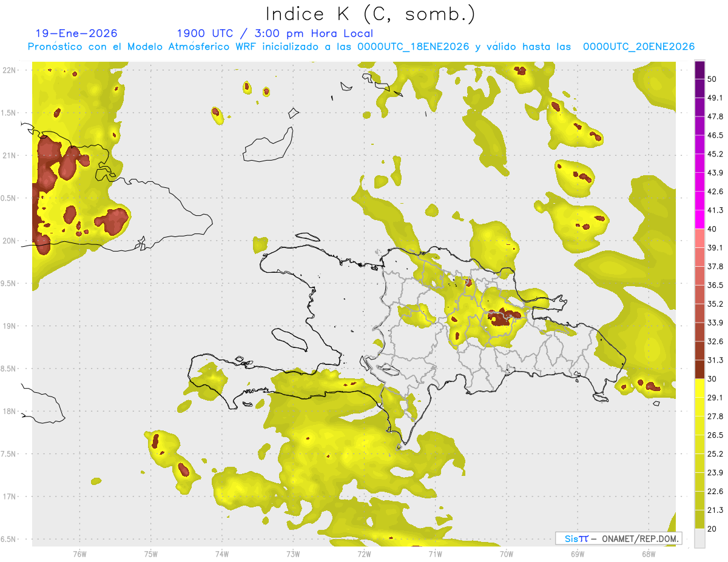The height and width of the screenshot is (562, 728).
Task: Click the '47.8' color scale value
Action: click(716, 116)
